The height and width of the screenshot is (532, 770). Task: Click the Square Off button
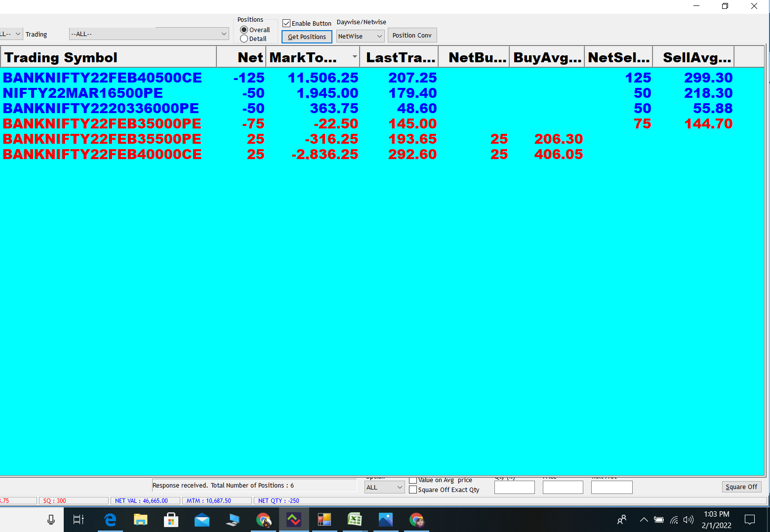(x=741, y=487)
